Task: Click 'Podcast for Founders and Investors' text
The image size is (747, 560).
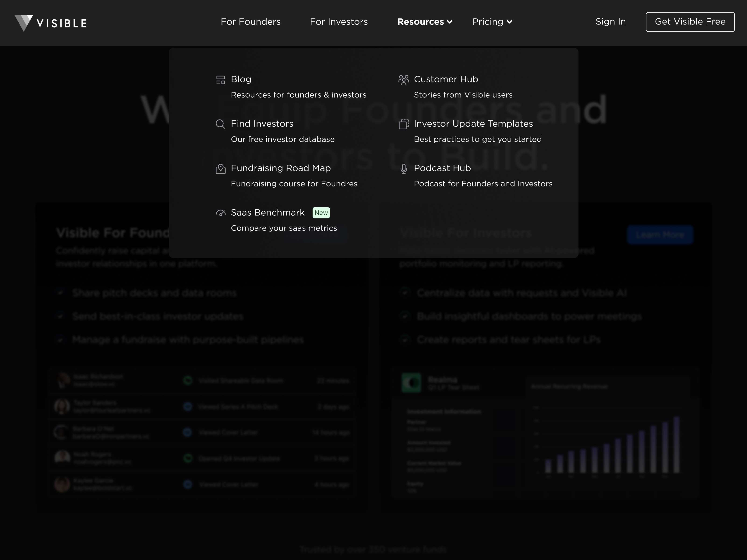Action: (x=483, y=184)
